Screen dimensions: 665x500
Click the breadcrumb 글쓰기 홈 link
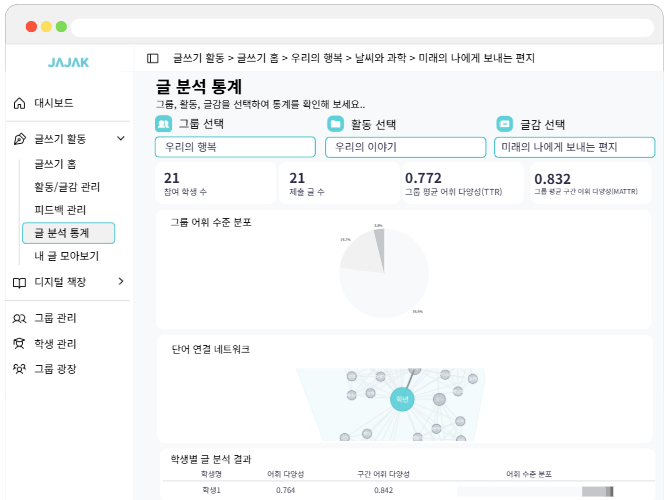point(257,58)
